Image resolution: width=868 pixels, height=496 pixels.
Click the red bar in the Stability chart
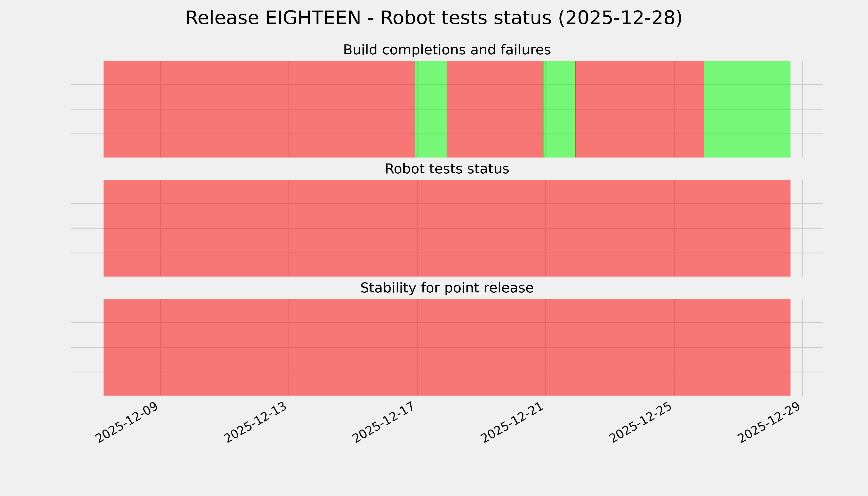(x=447, y=347)
